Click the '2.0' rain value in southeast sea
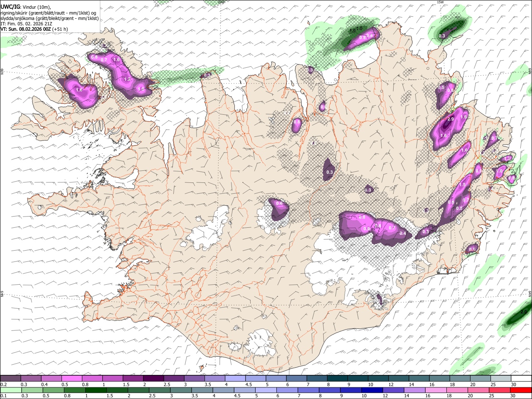The image size is (532, 399). coord(524,312)
